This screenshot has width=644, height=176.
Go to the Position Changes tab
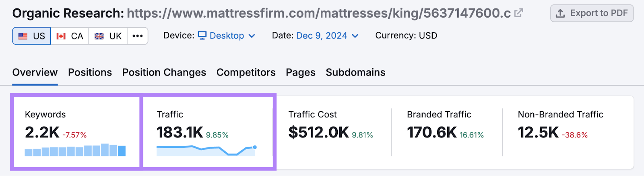coord(164,72)
